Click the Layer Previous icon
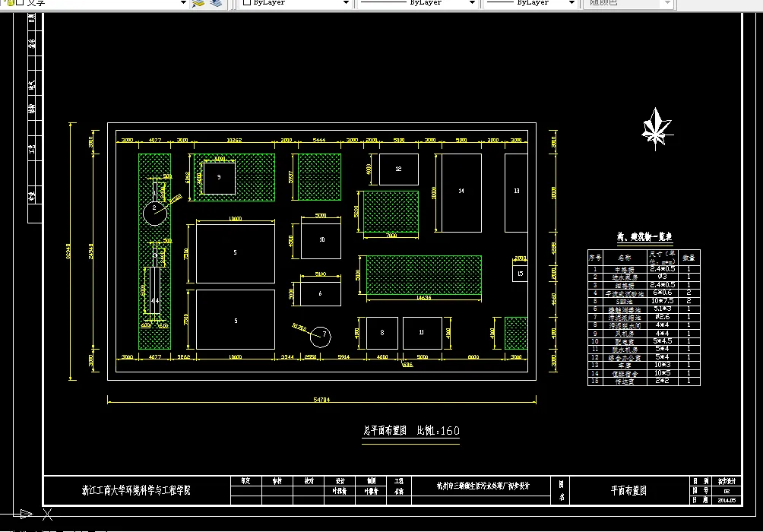Viewport: 763px width, 532px height. pos(216,3)
